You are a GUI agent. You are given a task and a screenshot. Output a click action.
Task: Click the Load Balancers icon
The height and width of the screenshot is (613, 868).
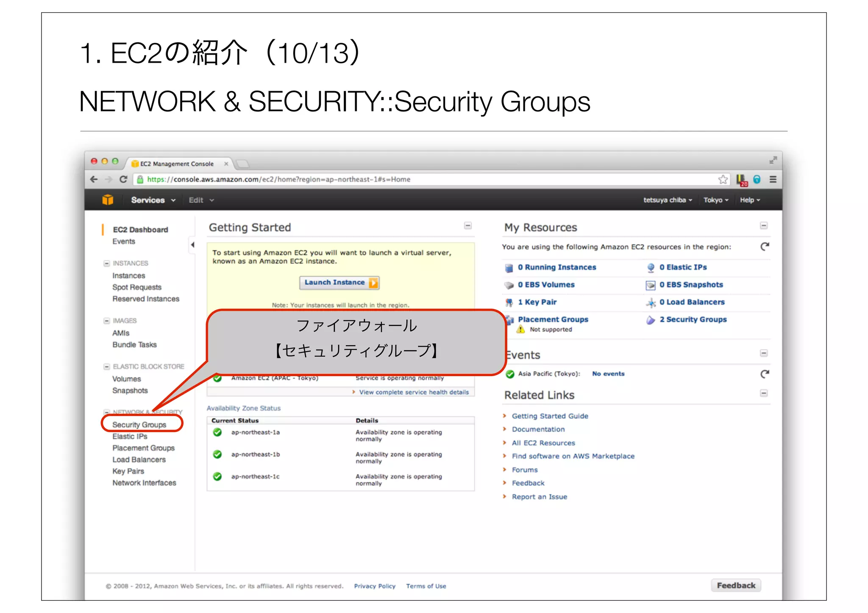651,302
